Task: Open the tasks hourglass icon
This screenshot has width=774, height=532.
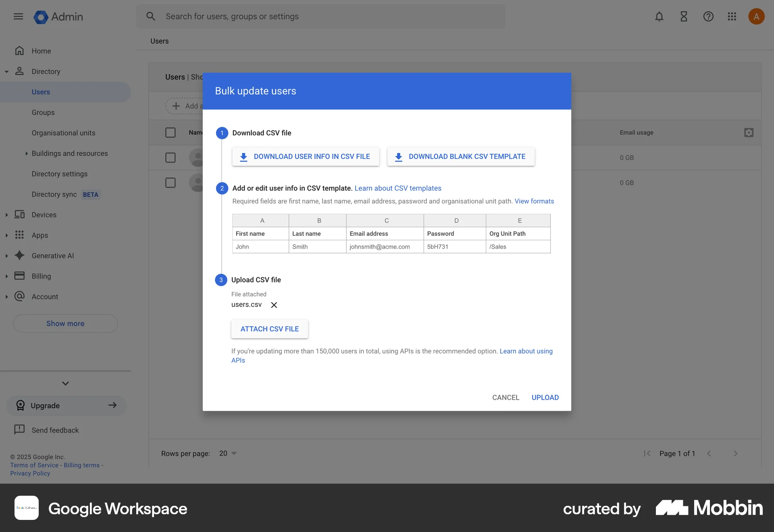Action: [684, 17]
